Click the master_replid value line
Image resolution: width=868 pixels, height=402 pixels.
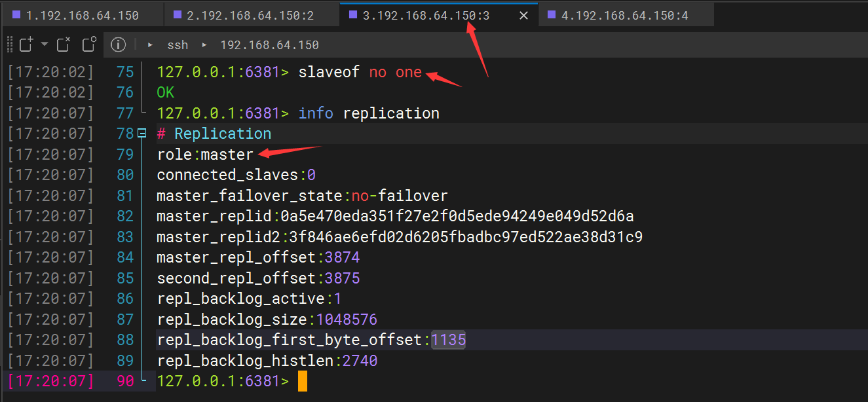(395, 216)
